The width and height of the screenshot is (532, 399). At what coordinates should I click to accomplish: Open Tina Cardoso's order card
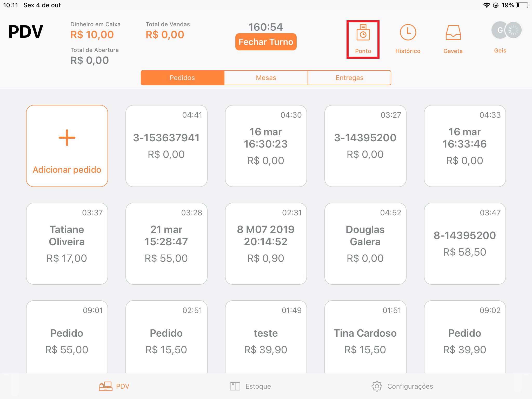(365, 337)
